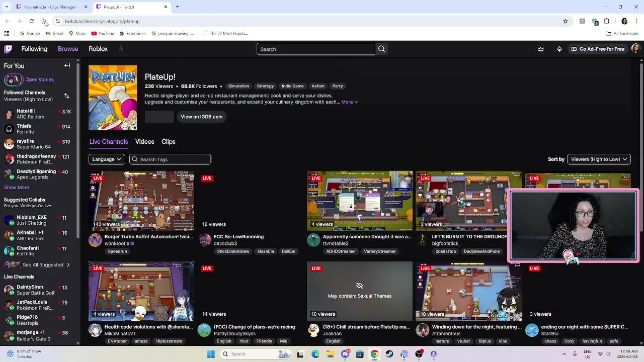
Task: Go to Following in top navigation
Action: [34, 49]
